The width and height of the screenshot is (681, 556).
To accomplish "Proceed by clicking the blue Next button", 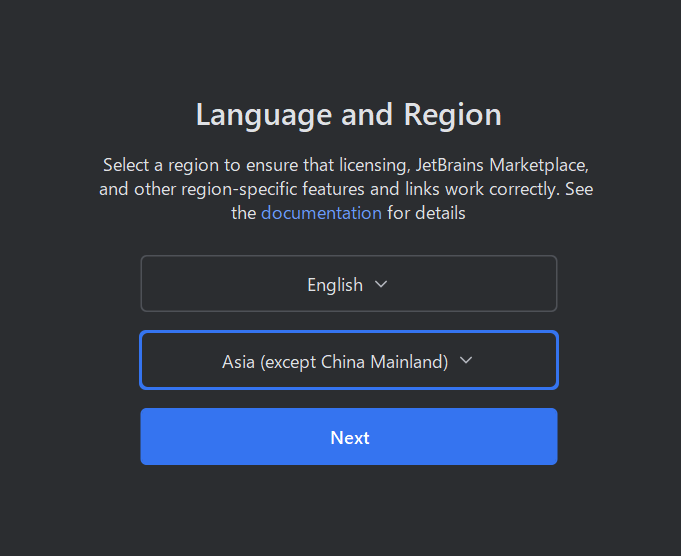I will click(349, 437).
